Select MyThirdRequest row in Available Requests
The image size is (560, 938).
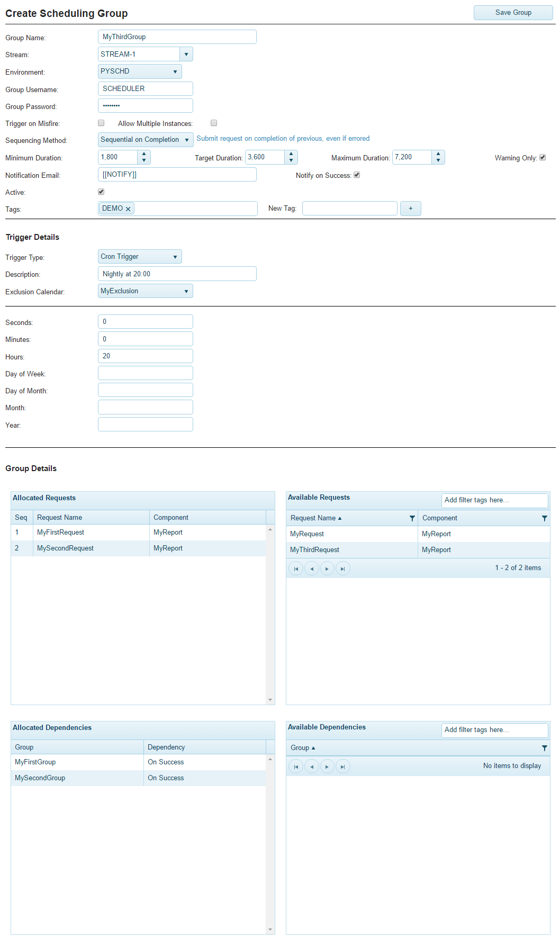click(315, 550)
